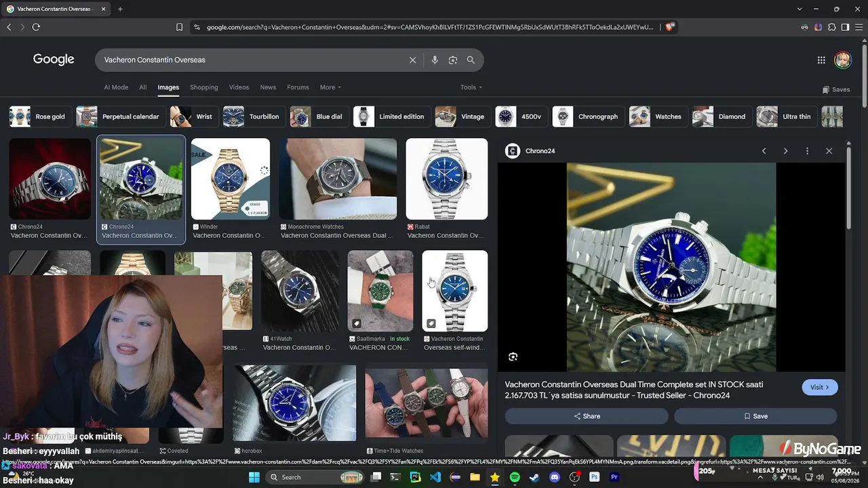This screenshot has width=868, height=488.
Task: Search inside image with Lens icon on preview
Action: coord(513,357)
